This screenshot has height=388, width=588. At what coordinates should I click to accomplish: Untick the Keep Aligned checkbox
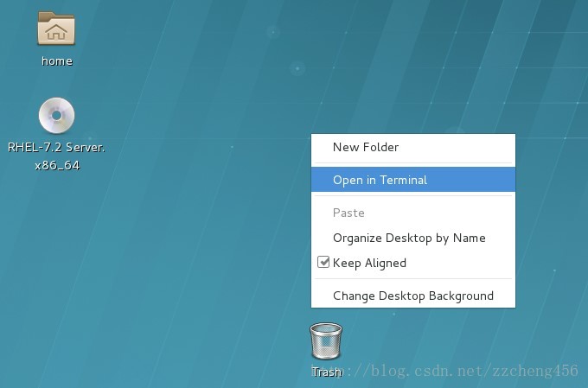[323, 262]
